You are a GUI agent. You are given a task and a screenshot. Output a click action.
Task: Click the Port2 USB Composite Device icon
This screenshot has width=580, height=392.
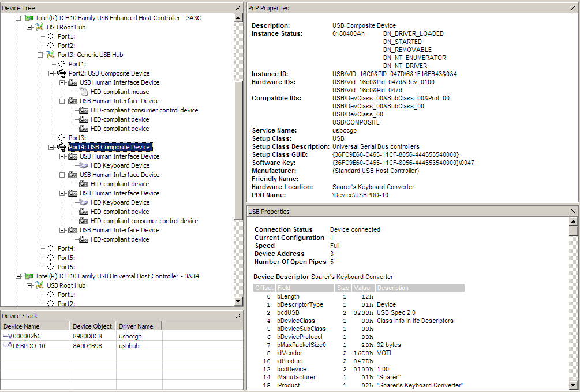(62, 73)
